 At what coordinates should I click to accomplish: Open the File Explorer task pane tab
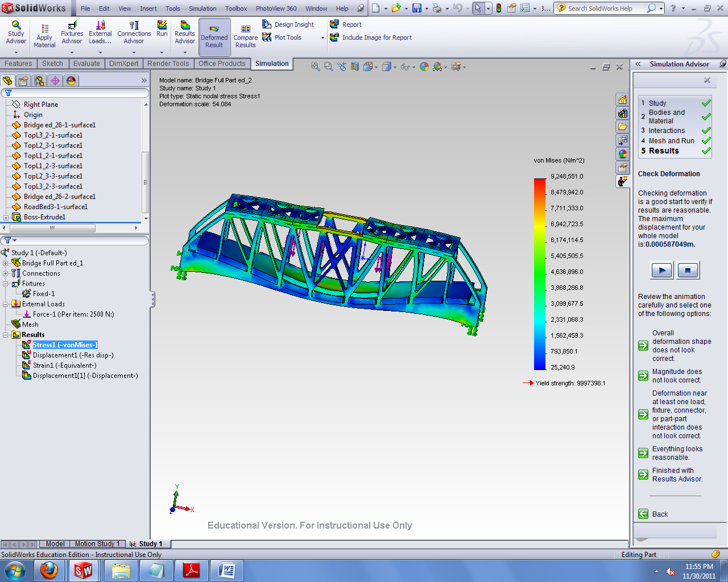[623, 127]
